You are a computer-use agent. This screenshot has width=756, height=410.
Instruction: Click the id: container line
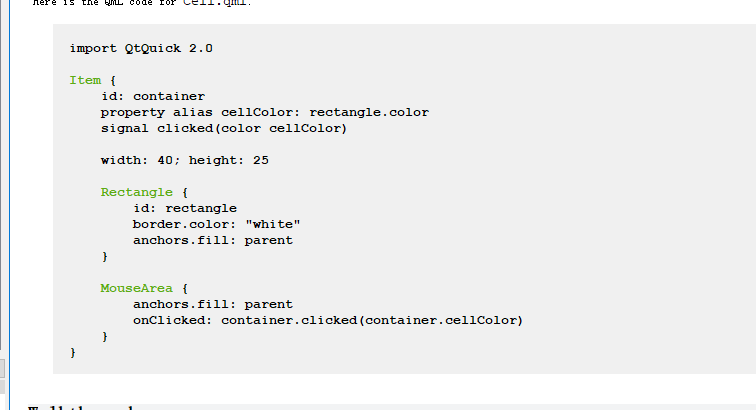(x=153, y=96)
